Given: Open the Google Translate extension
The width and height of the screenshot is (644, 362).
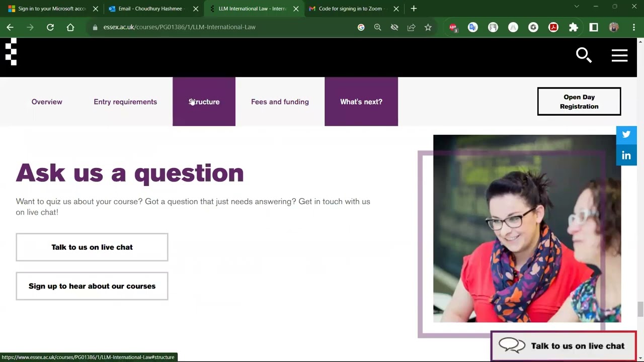Looking at the screenshot, I should click(472, 28).
